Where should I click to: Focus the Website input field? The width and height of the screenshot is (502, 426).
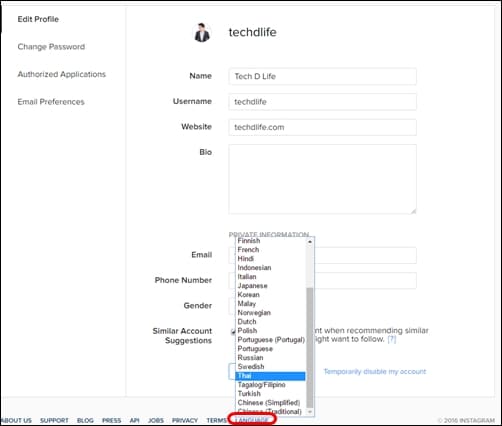322,127
